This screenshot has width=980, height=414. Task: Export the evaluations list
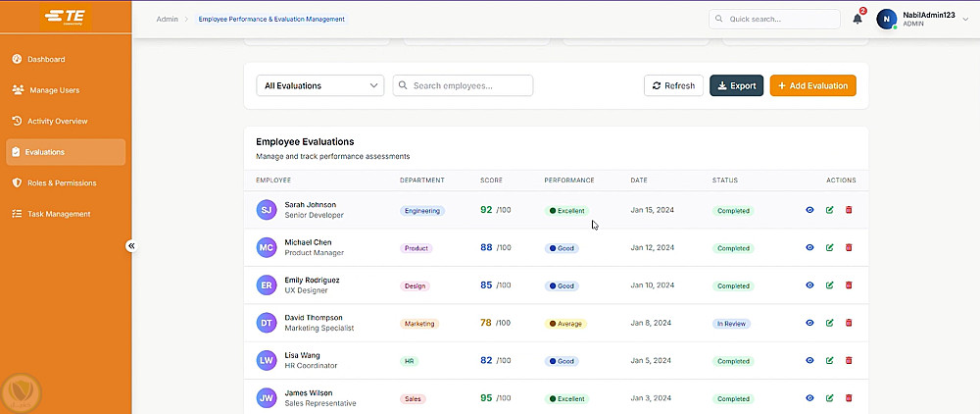point(736,86)
